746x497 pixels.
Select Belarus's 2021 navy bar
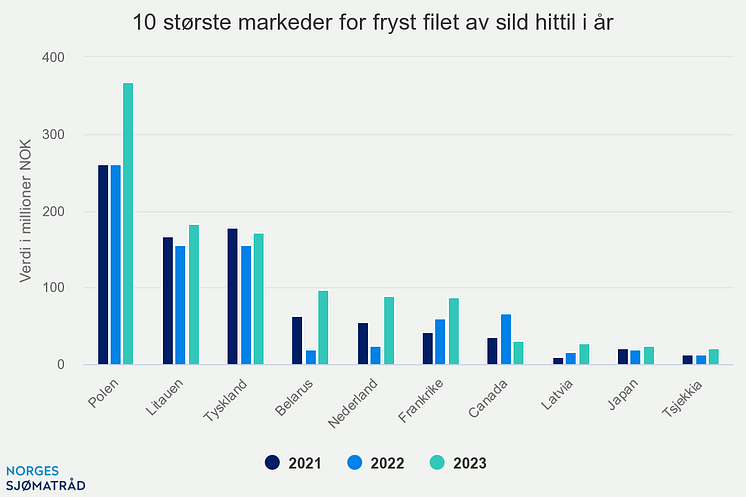(297, 341)
